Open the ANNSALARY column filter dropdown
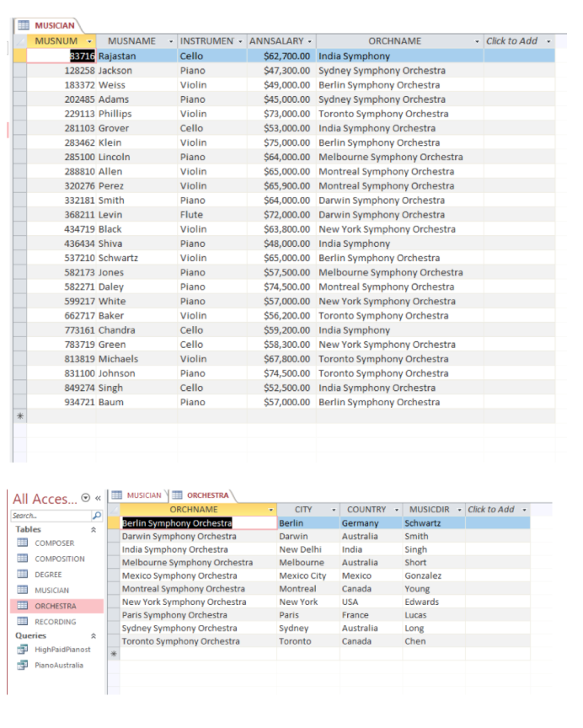583x728 pixels. 309,41
